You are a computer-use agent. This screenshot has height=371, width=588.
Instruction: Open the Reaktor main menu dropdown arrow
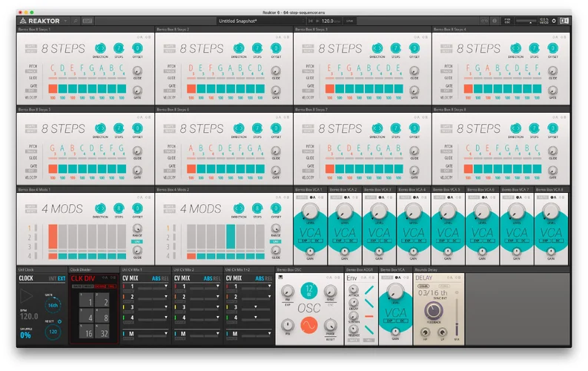point(66,21)
